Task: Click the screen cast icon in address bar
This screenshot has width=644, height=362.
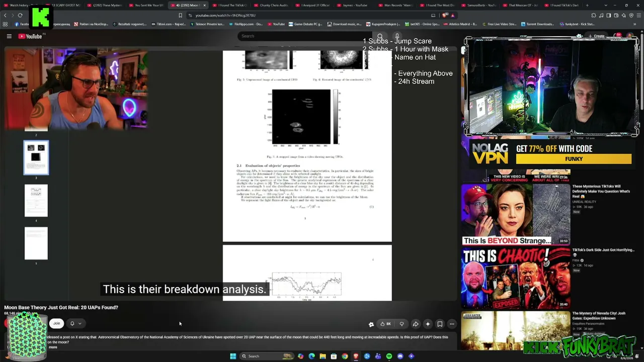Action: click(433, 16)
